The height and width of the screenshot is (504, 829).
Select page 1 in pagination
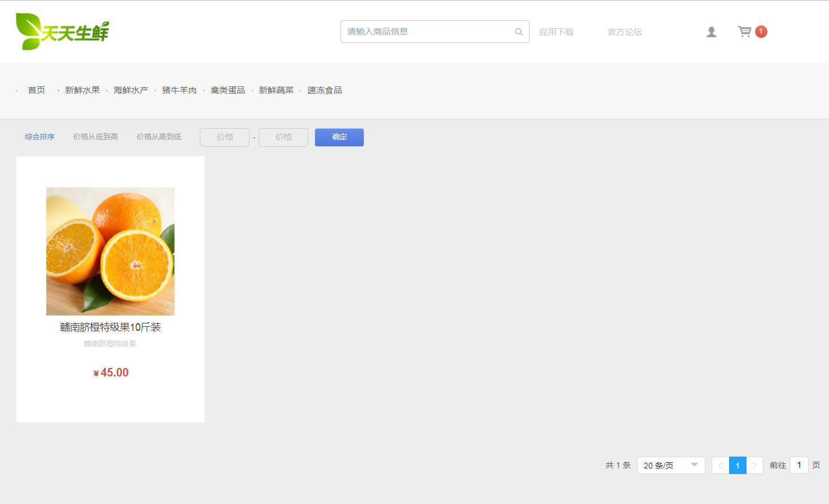click(x=738, y=466)
